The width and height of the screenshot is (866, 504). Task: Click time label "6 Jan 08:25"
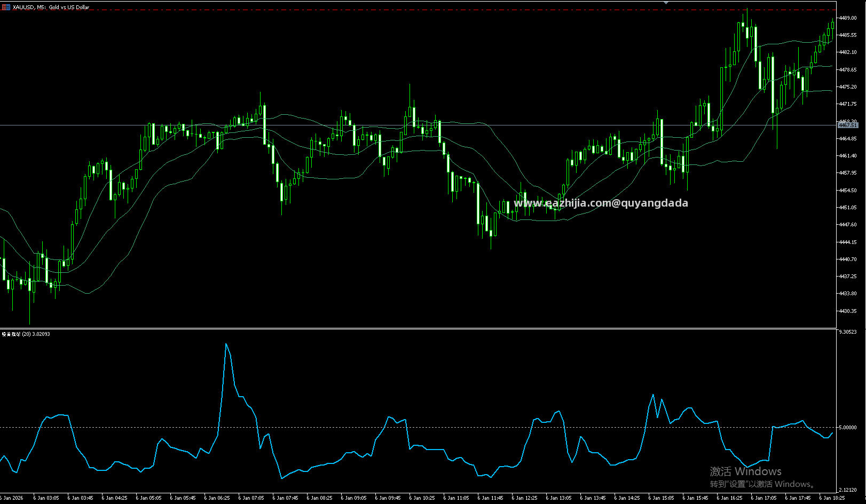coord(319,498)
